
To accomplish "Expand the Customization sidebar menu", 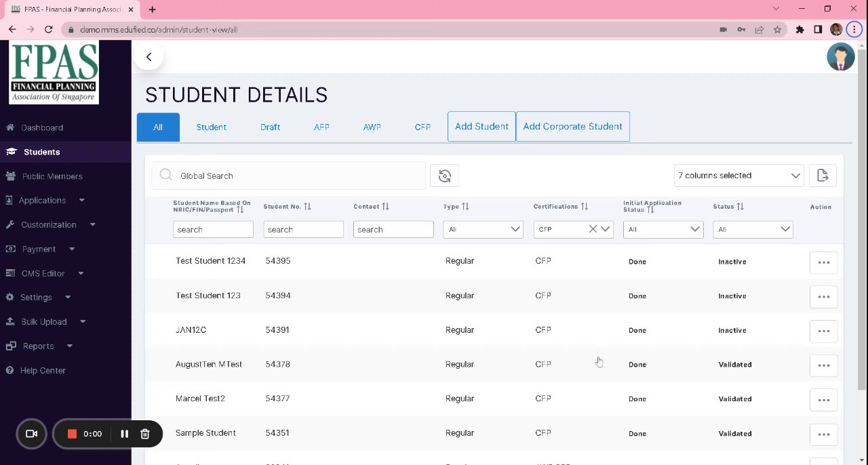I will 93,224.
